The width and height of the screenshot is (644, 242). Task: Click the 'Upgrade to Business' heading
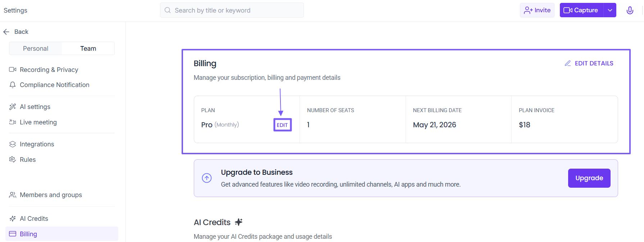click(x=257, y=172)
